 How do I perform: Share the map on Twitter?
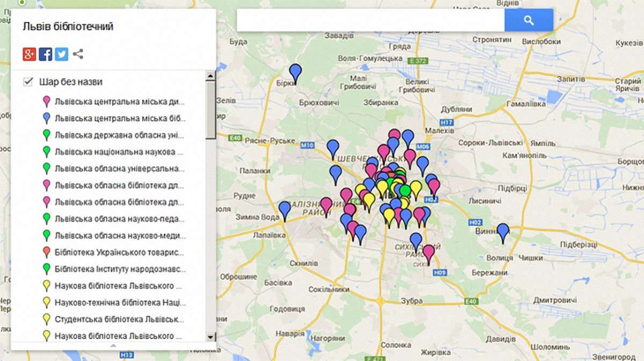coord(62,54)
